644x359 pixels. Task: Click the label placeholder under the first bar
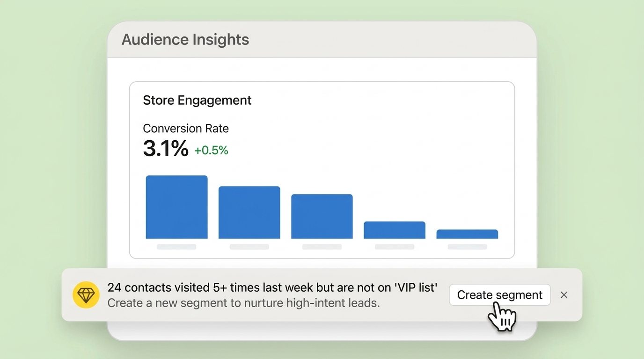pos(176,247)
